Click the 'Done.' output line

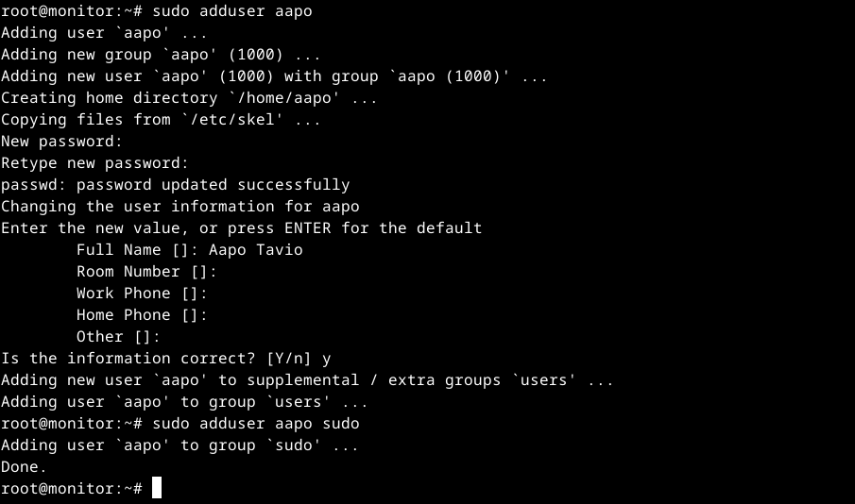[x=24, y=467]
